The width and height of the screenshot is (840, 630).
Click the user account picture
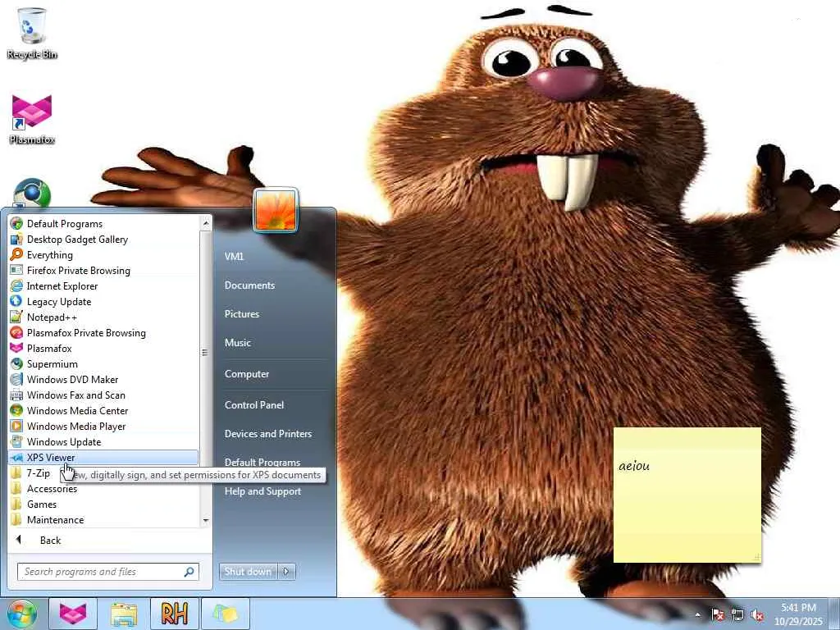276,209
